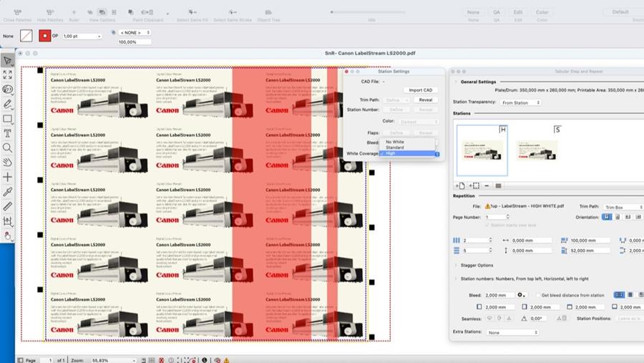Viewport: 644px width, 363px height.
Task: Select the H station thumbnail
Action: click(482, 150)
